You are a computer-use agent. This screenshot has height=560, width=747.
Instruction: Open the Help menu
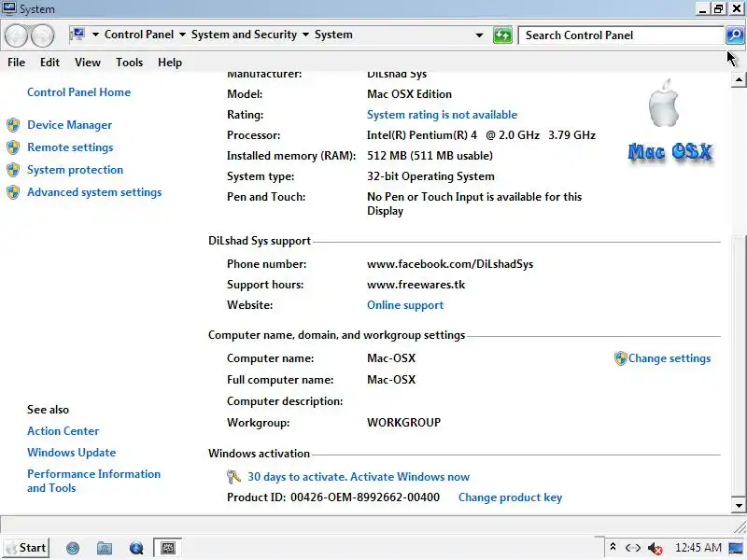click(170, 63)
